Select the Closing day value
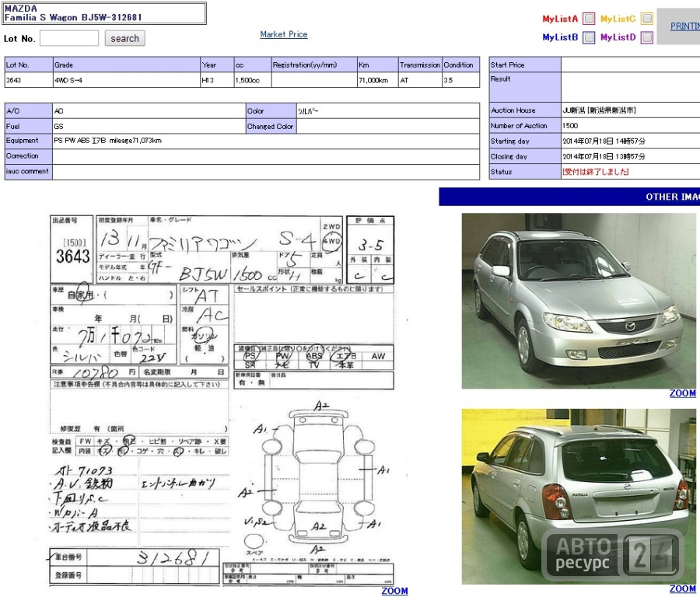The width and height of the screenshot is (700, 597). 604,156
